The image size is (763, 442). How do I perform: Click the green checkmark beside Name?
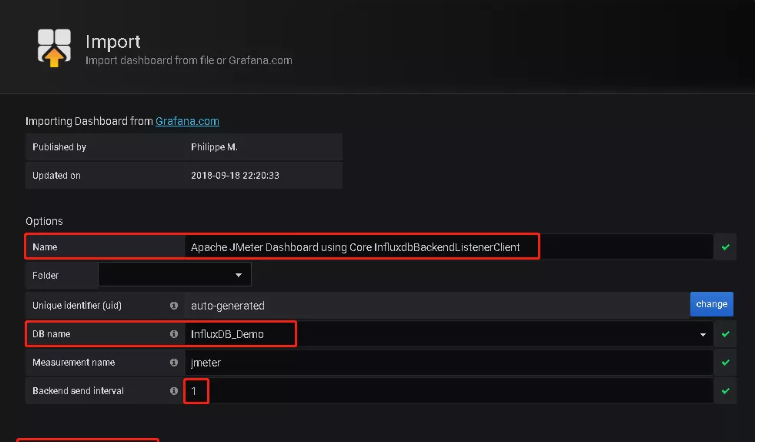726,247
